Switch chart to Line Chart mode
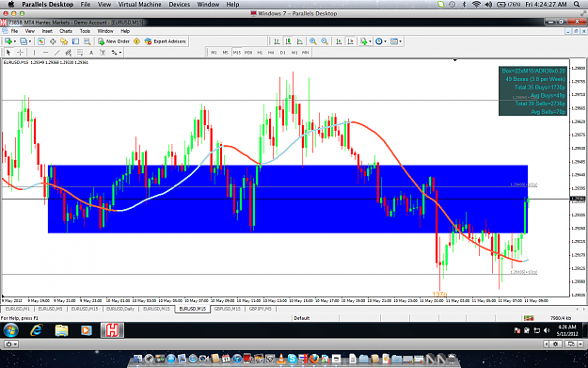This screenshot has width=588, height=368. [300, 41]
